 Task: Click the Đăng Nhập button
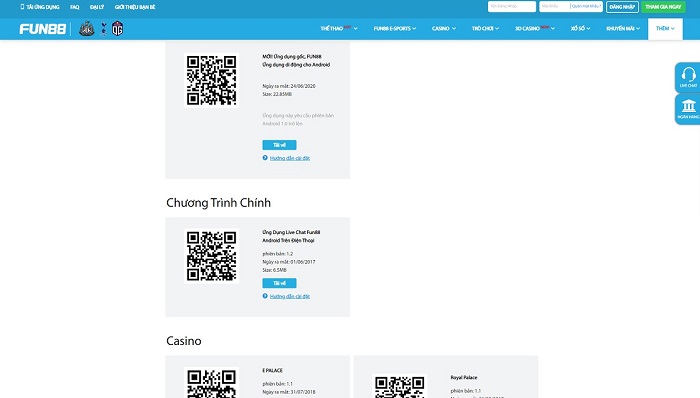pos(622,7)
